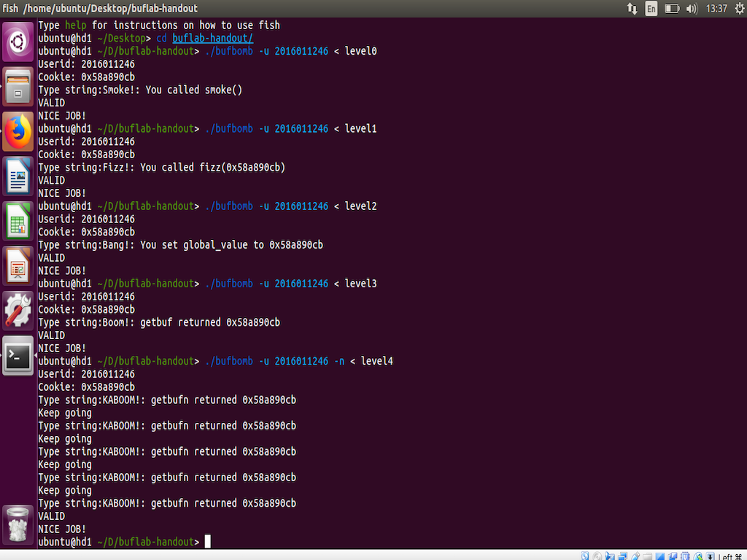The width and height of the screenshot is (747, 560).
Task: Open the Ubuntu Dash search launcher
Action: (x=18, y=42)
